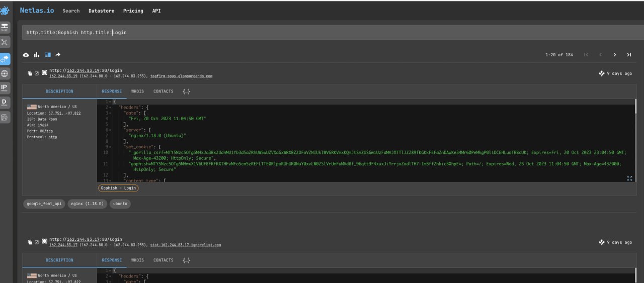Open the network graph tool in sidebar
Viewport: 644px width, 283px height.
coord(5,42)
